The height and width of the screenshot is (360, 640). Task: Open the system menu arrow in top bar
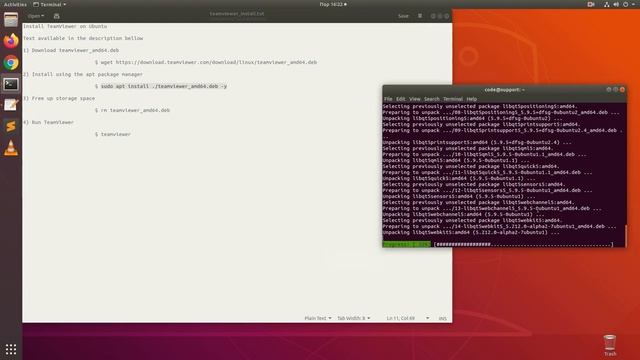633,4
